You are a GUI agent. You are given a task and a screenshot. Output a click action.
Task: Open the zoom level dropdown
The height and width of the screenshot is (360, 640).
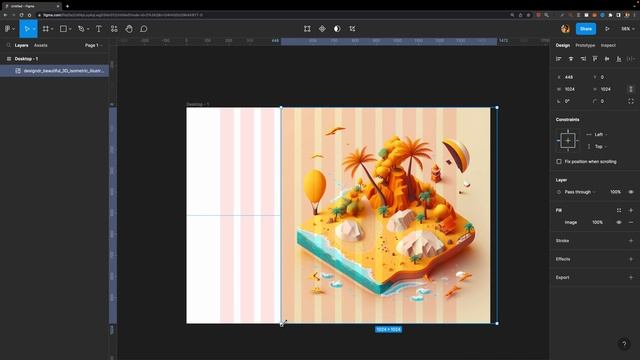tap(628, 29)
